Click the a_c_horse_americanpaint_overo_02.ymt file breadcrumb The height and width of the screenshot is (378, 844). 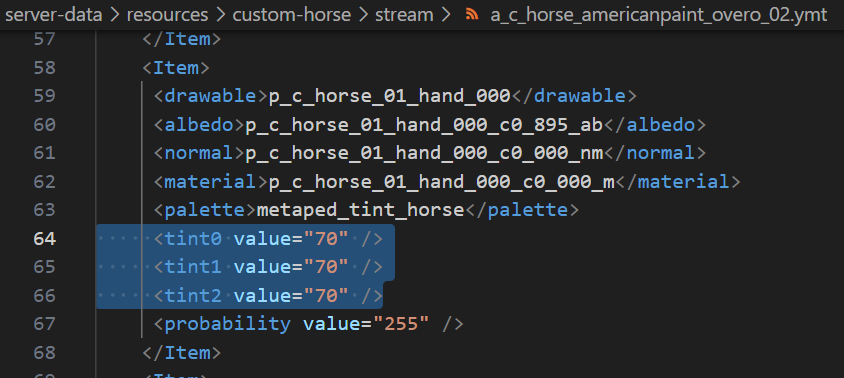(658, 15)
